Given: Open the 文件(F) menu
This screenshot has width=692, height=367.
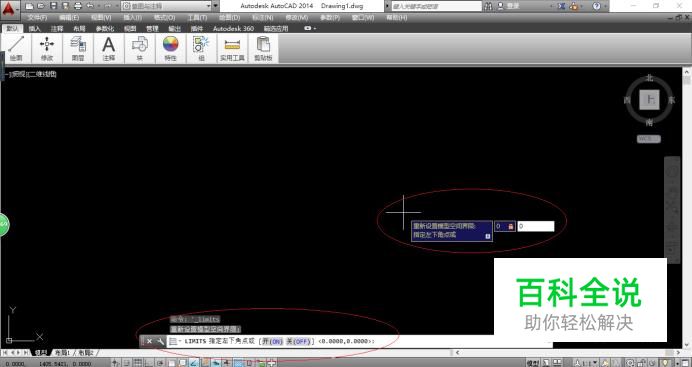Looking at the screenshot, I should tap(37, 18).
